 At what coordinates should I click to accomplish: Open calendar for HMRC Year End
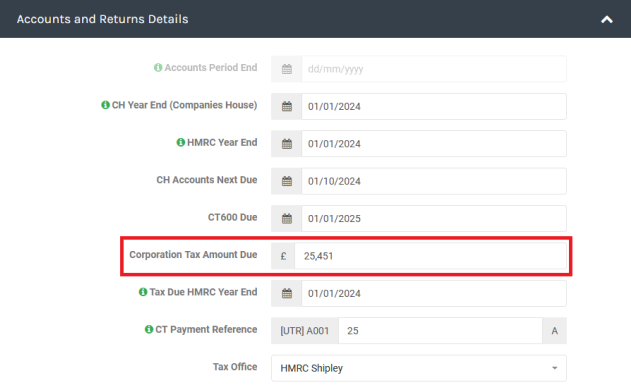coord(287,144)
